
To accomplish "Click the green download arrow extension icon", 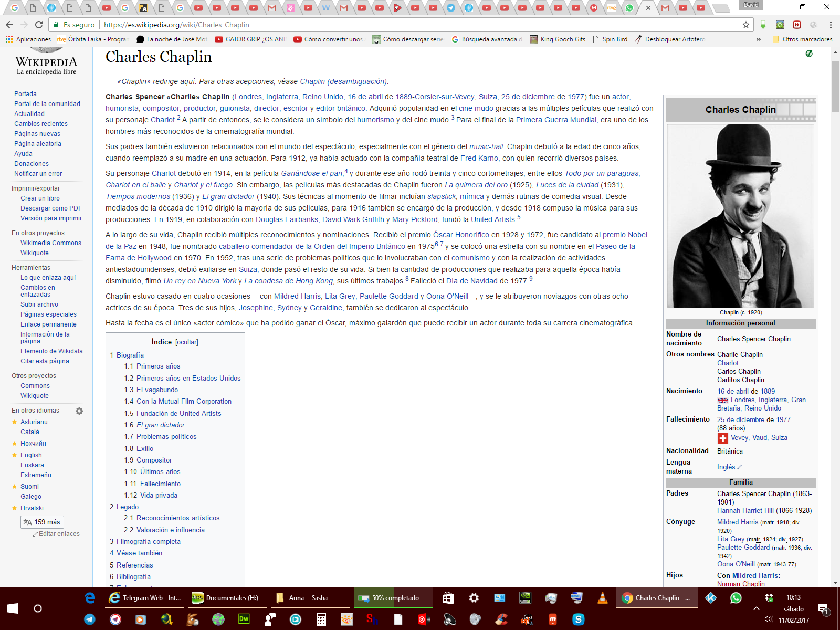I will click(763, 25).
